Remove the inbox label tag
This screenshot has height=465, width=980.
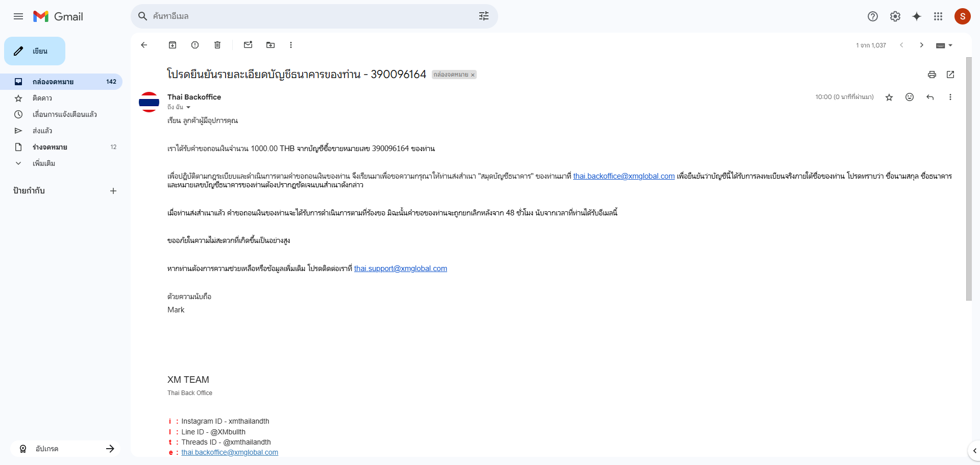coord(473,75)
